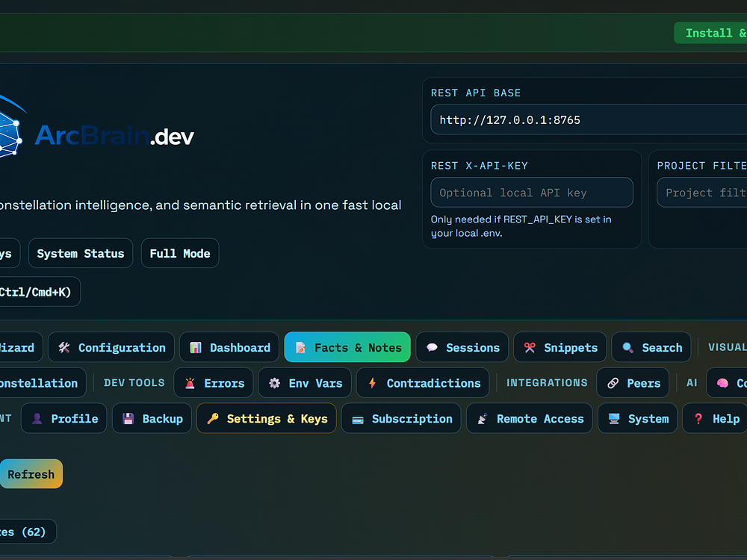Open the Profile tab
This screenshot has width=747, height=560.
pyautogui.click(x=63, y=418)
